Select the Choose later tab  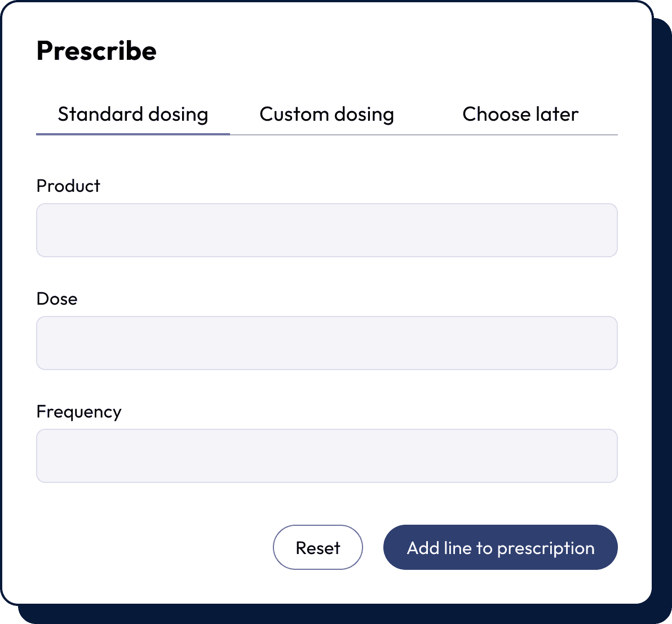pyautogui.click(x=520, y=115)
